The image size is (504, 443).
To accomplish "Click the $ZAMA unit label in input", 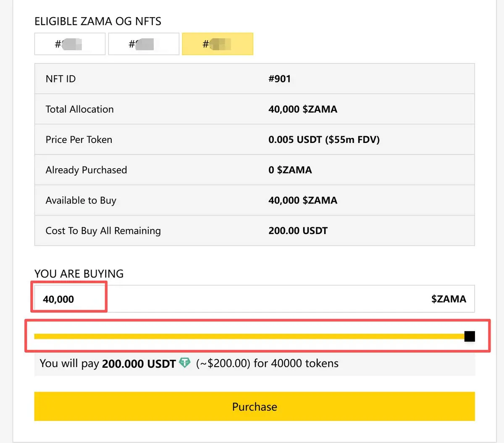I will (449, 299).
